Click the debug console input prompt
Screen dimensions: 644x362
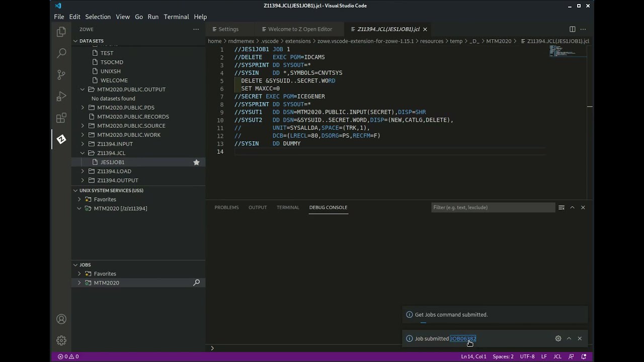[x=397, y=348]
